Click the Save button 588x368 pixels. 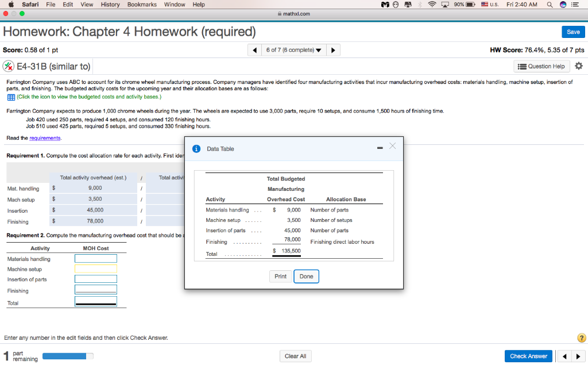[x=572, y=32]
